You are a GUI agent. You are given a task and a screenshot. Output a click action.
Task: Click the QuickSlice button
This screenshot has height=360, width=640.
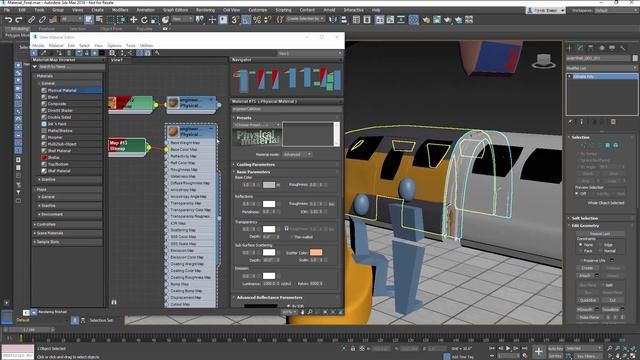coord(588,300)
